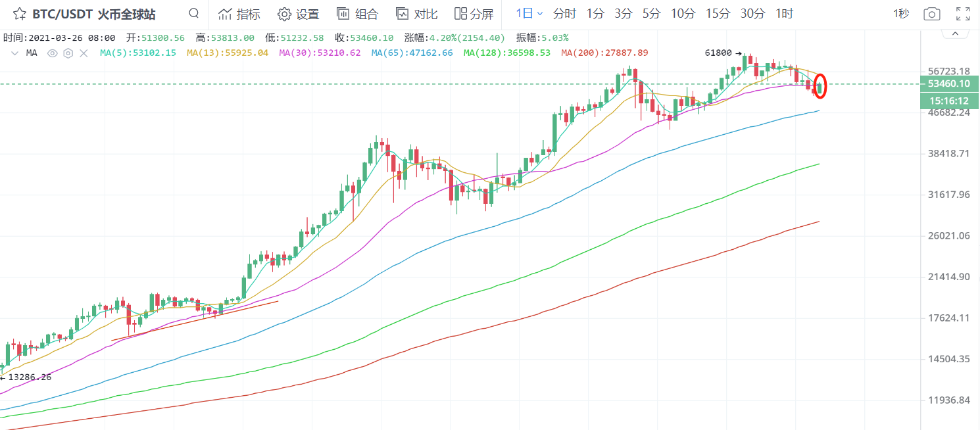980x430 pixels.
Task: Enter fullscreen mode using the expand icon
Action: point(963,14)
